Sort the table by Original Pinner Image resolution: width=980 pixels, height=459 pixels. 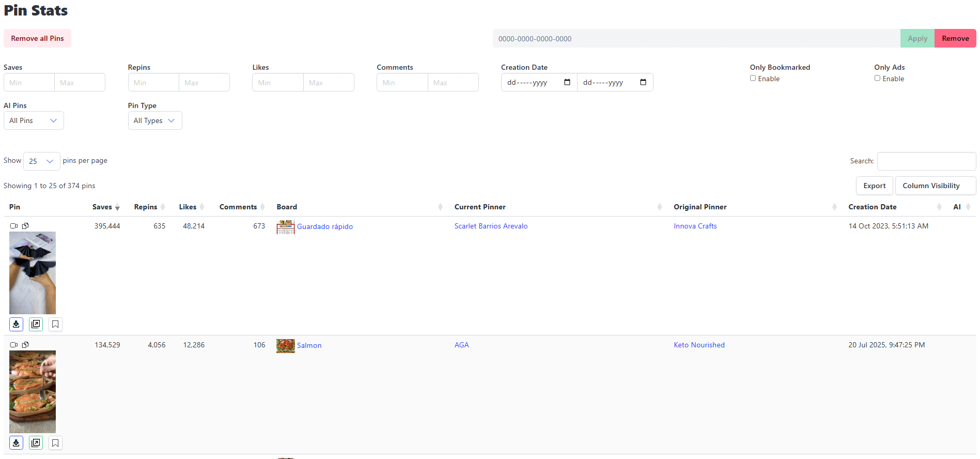click(x=754, y=207)
